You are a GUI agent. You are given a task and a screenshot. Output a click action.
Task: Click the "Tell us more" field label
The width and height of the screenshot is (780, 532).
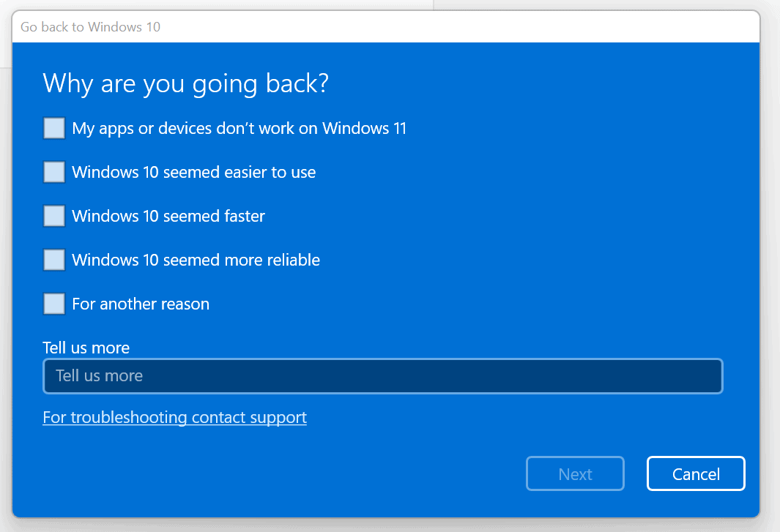(x=86, y=348)
